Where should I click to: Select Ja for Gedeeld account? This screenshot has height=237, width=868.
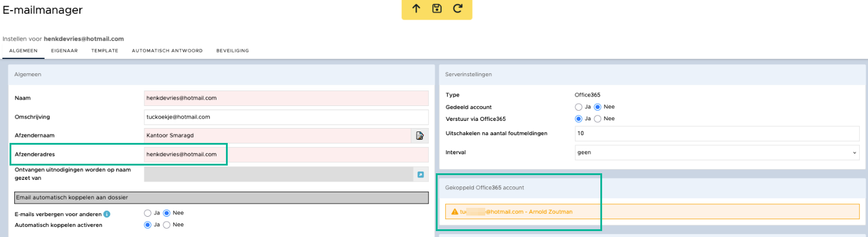(578, 107)
